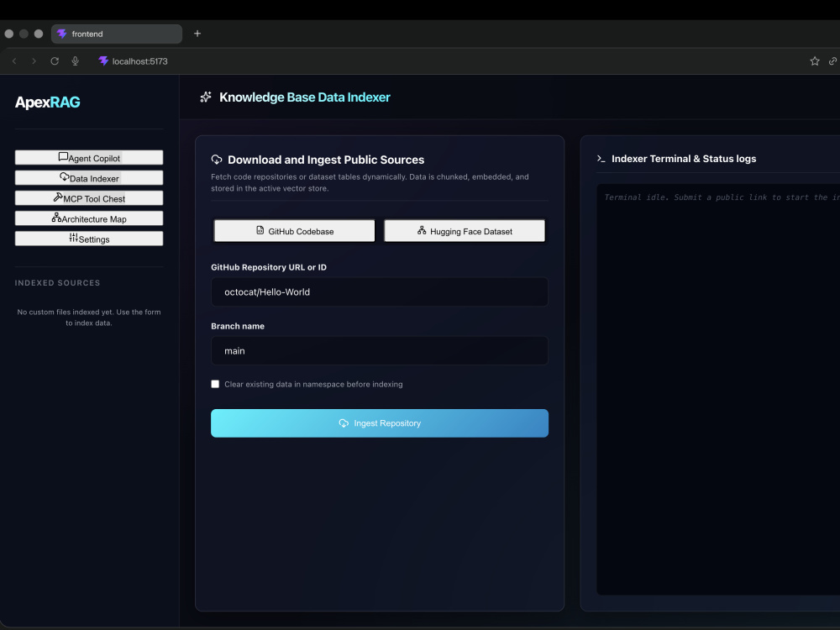This screenshot has height=630, width=840.
Task: Click the link icon beside the bookmark star
Action: [x=833, y=61]
